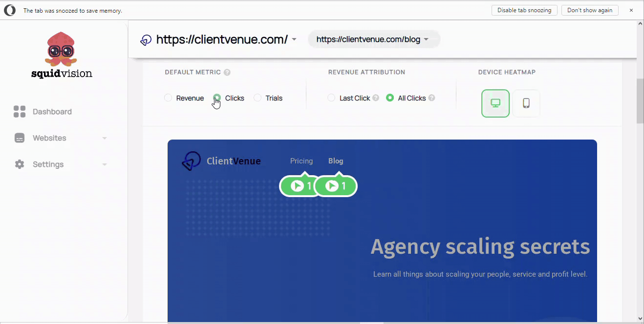Click the Blog link in preview
This screenshot has height=324, width=644.
click(336, 161)
